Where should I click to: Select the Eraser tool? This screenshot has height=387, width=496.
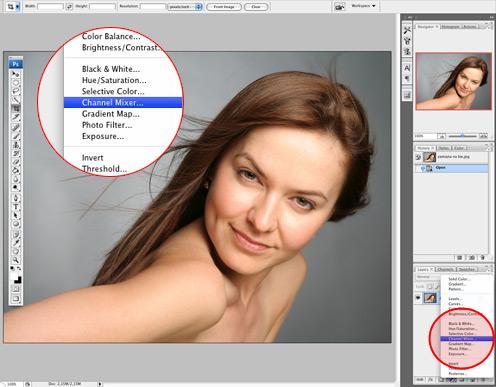15,162
